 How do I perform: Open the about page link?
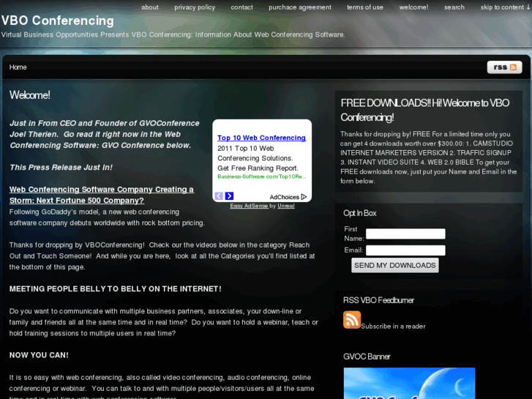pyautogui.click(x=149, y=7)
